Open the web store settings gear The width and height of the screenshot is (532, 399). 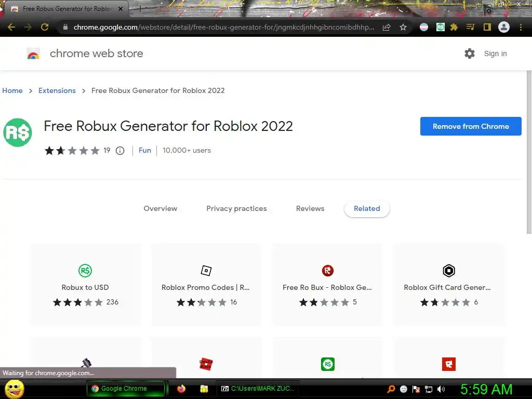coord(470,54)
